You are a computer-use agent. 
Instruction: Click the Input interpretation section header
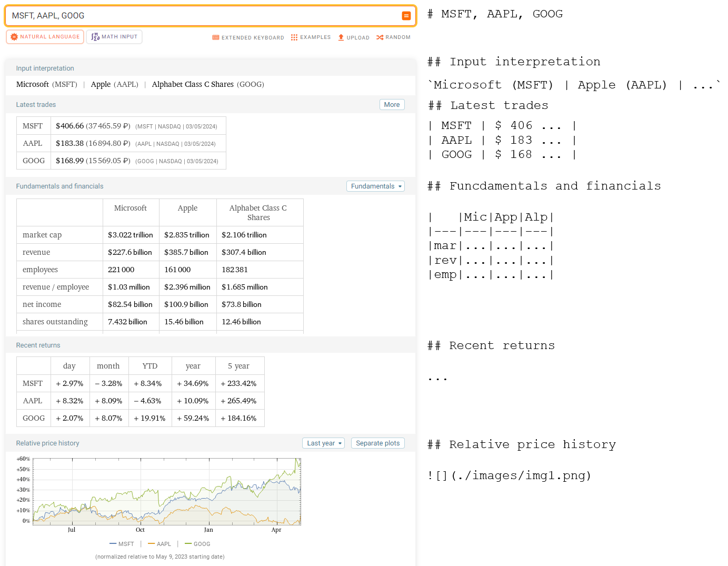pos(45,68)
